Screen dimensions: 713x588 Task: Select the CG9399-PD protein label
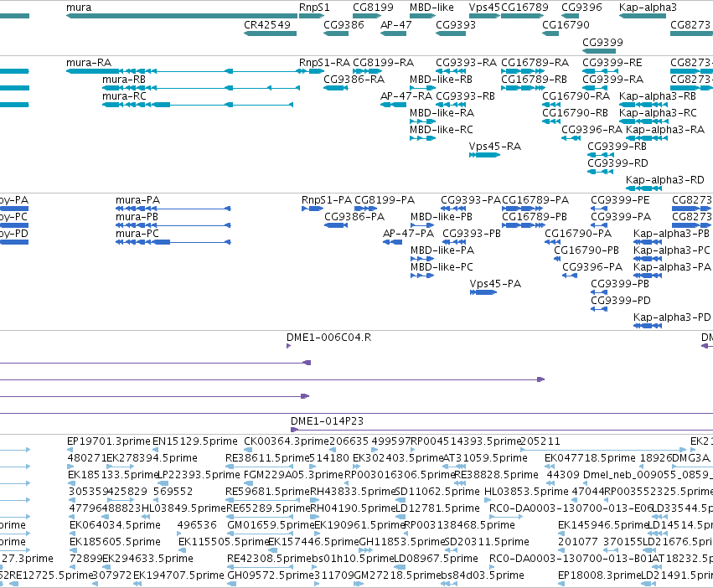pos(621,301)
